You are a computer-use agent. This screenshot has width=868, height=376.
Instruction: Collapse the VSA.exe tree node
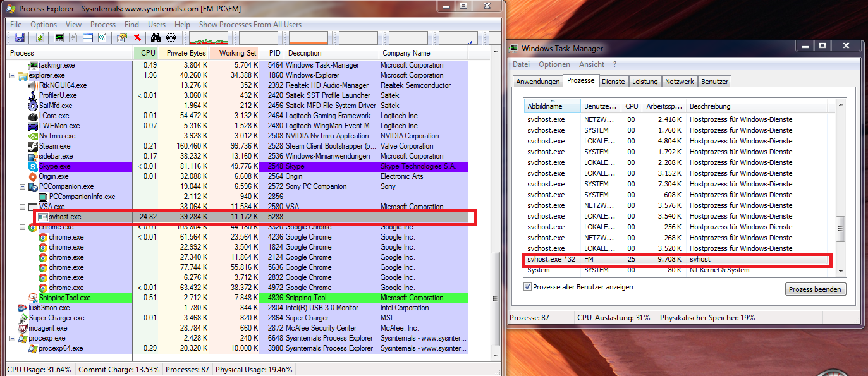coord(23,207)
